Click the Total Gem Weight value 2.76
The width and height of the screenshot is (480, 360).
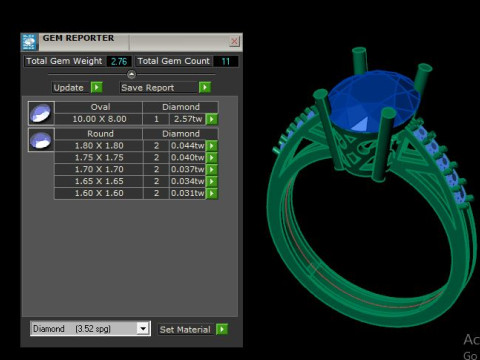click(119, 61)
